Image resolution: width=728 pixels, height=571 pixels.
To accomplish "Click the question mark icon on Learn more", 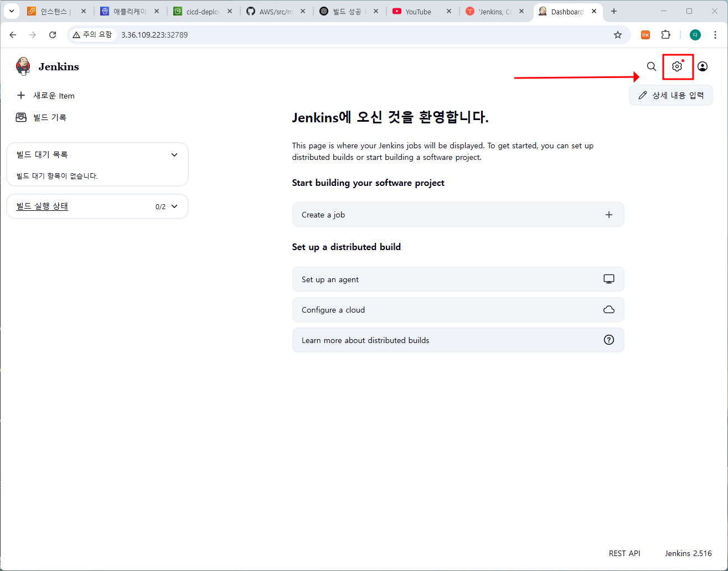I will pos(609,340).
